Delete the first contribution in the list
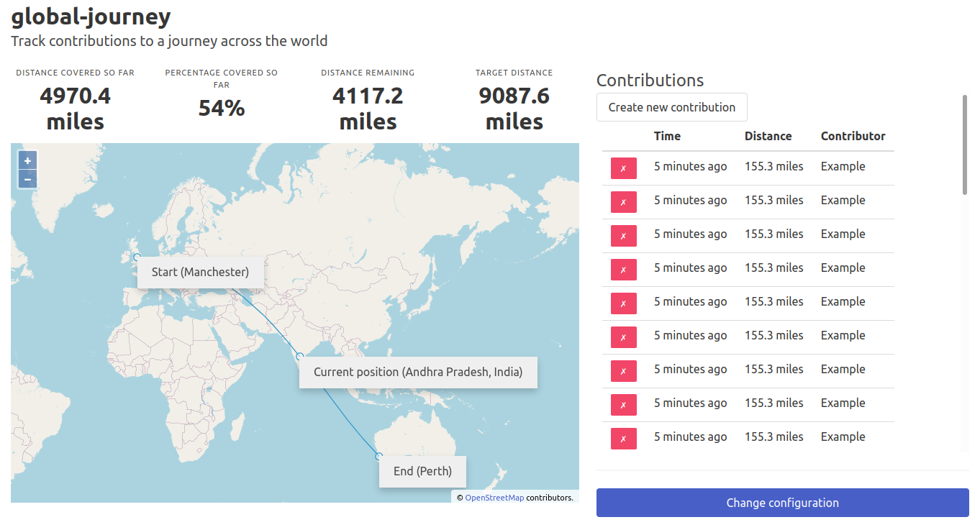 (x=623, y=168)
